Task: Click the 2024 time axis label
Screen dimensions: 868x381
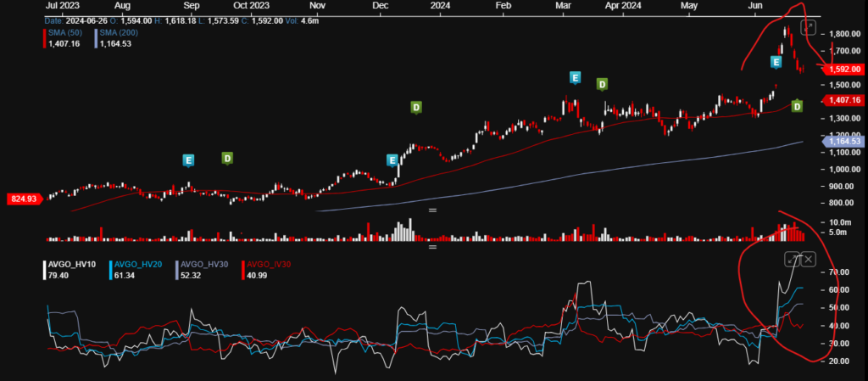Action: pos(440,6)
